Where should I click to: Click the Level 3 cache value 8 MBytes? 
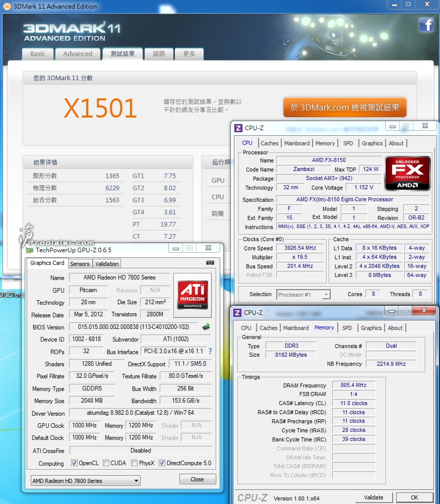(x=380, y=275)
